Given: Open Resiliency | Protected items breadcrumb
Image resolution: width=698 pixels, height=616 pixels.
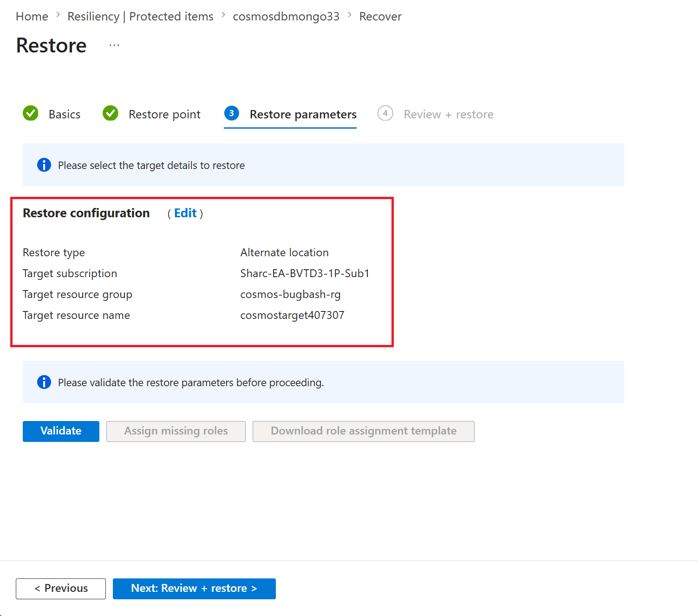Looking at the screenshot, I should pyautogui.click(x=140, y=17).
